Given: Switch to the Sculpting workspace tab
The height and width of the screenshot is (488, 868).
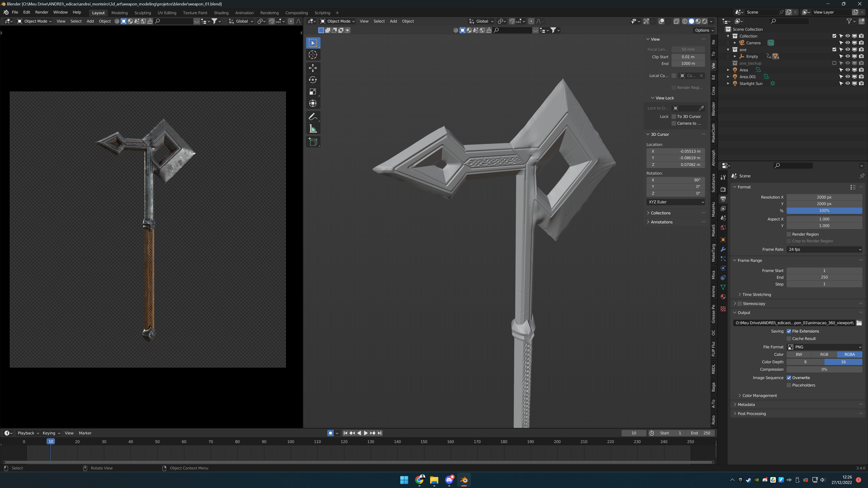Looking at the screenshot, I should (x=143, y=13).
